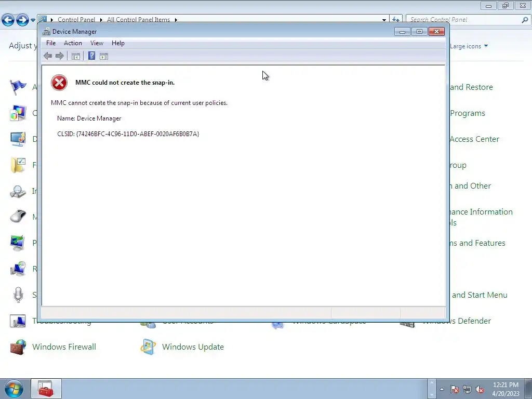Click 'All Control Panel Items' breadcrumb
Screen dimensions: 532x399
tap(138, 20)
